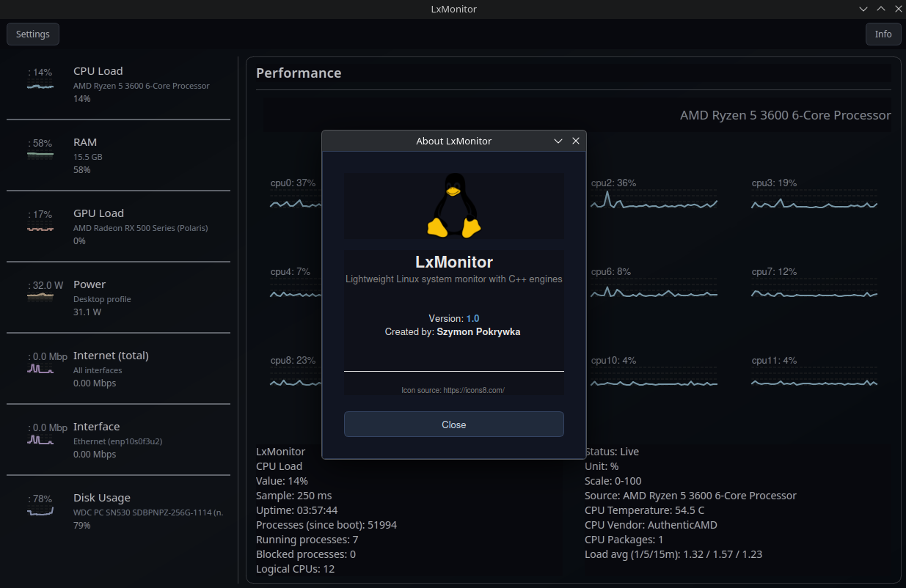Click the Info button

click(x=883, y=34)
